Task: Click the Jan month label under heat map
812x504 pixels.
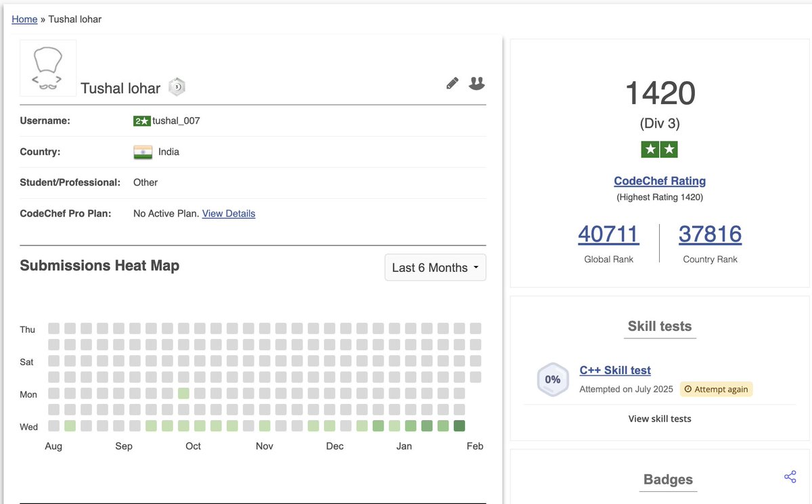Action: pyautogui.click(x=404, y=446)
